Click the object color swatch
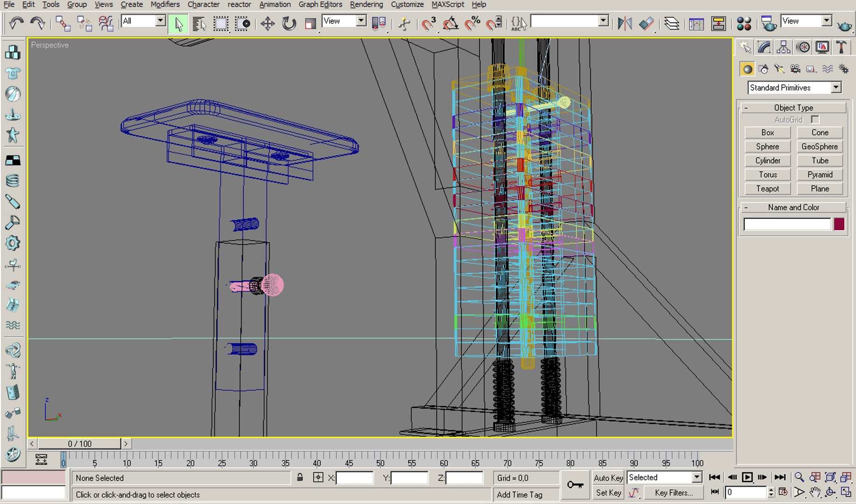This screenshot has height=504, width=856. point(839,224)
